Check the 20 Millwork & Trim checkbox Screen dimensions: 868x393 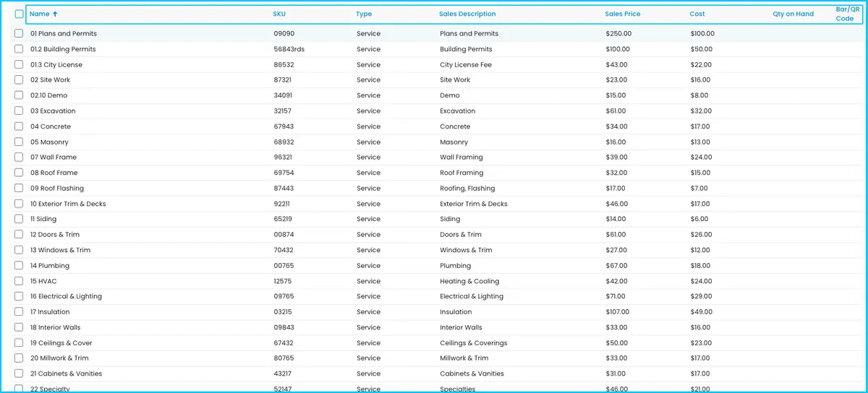click(x=19, y=358)
